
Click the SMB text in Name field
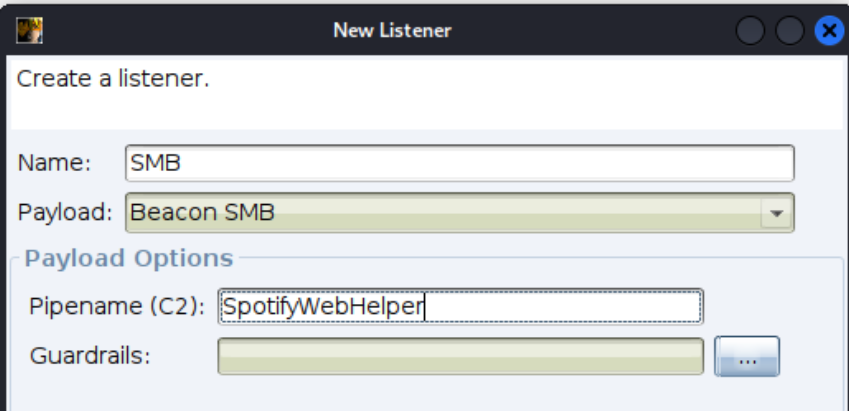[x=156, y=163]
